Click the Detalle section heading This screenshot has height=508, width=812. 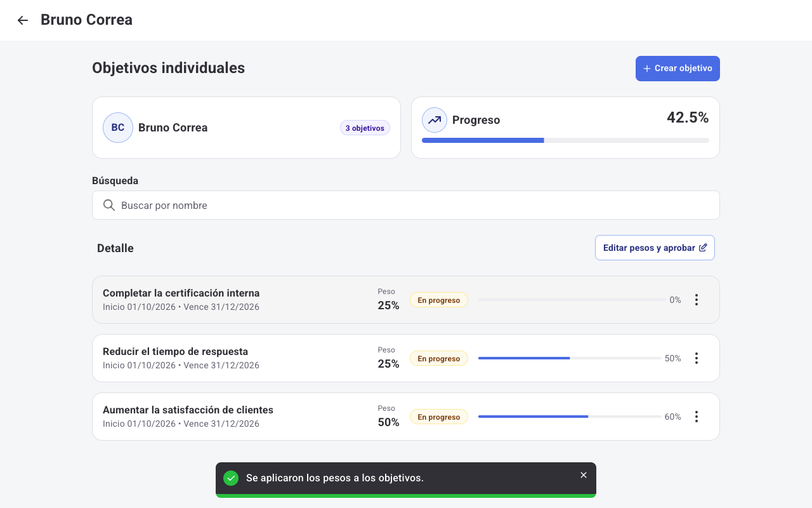point(115,248)
